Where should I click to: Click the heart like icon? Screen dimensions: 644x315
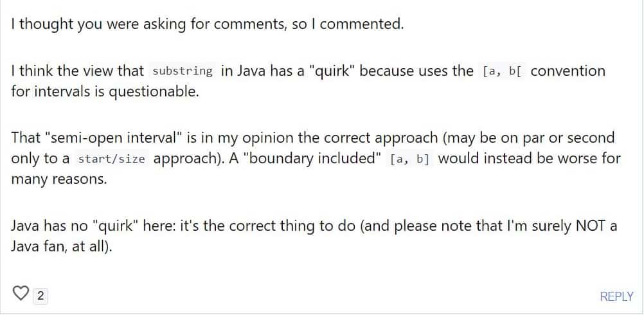coord(21,294)
